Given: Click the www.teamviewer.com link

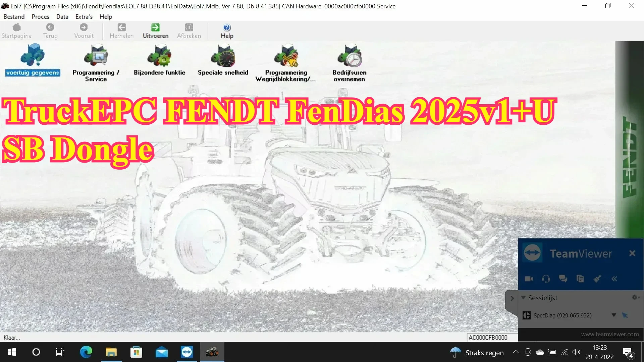Looking at the screenshot, I should [609, 334].
